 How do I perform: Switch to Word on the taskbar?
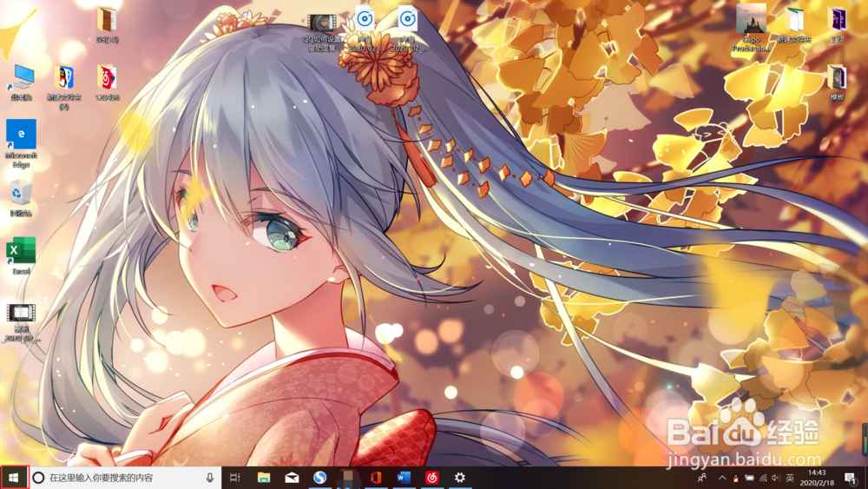tap(404, 478)
